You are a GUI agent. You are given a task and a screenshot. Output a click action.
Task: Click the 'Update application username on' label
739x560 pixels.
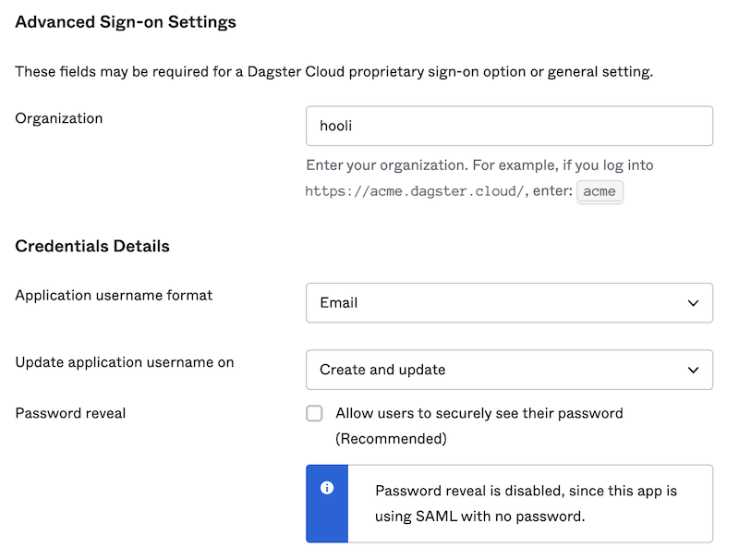coord(124,362)
